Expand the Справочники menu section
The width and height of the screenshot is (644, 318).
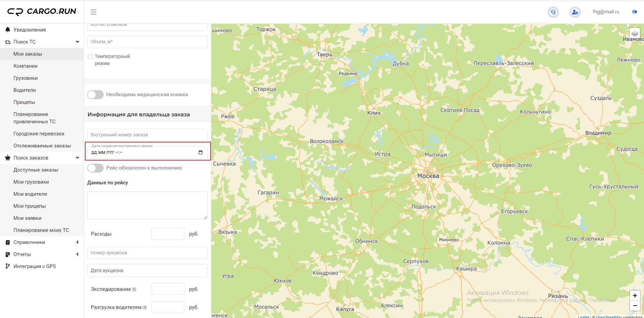[77, 242]
